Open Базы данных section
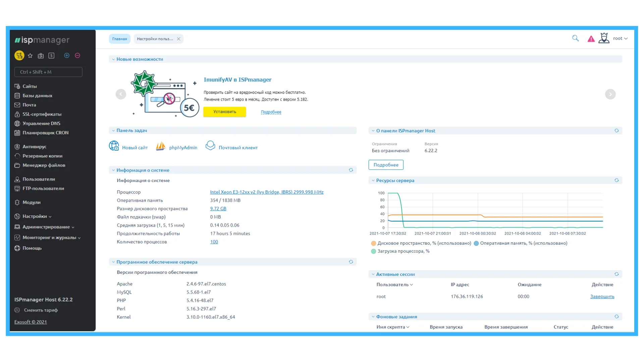This screenshot has width=644, height=362. [34, 96]
